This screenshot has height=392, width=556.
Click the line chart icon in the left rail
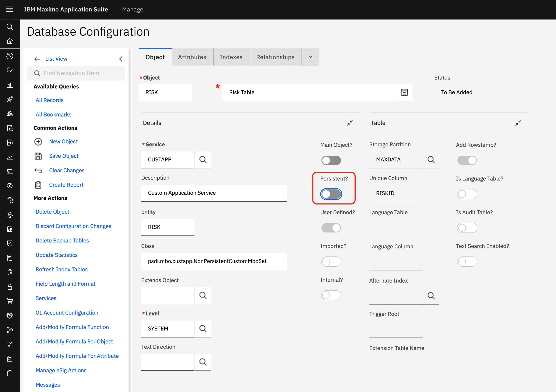click(x=10, y=157)
